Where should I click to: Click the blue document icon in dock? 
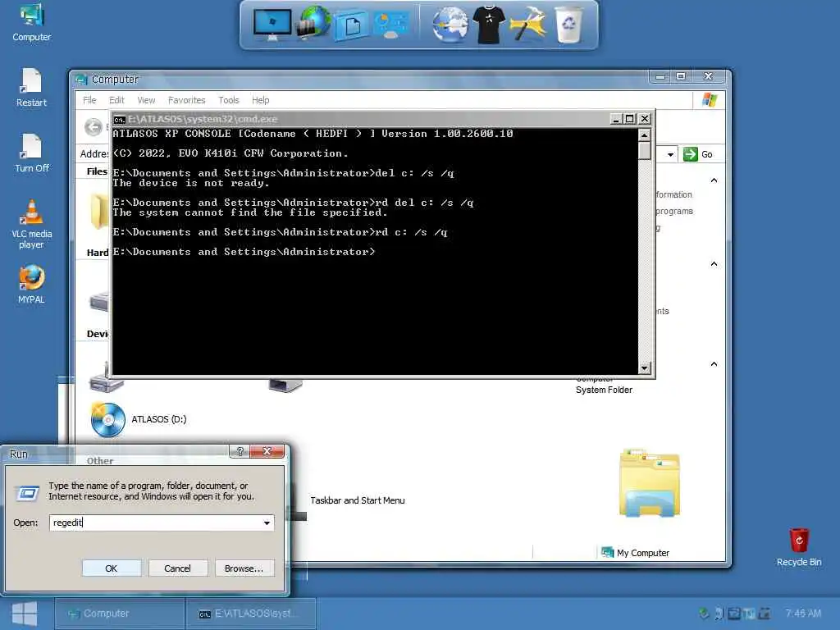pyautogui.click(x=351, y=25)
